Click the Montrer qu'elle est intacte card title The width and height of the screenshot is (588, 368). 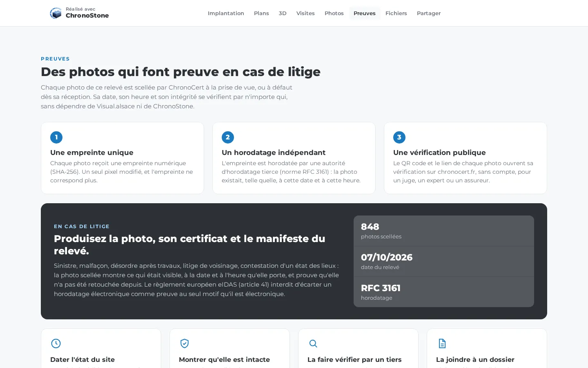click(x=224, y=360)
